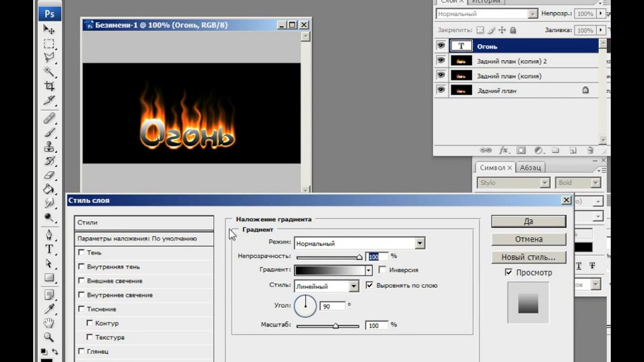Select the Eyedropper tool
Screen dimensions: 644x362
tap(49, 309)
